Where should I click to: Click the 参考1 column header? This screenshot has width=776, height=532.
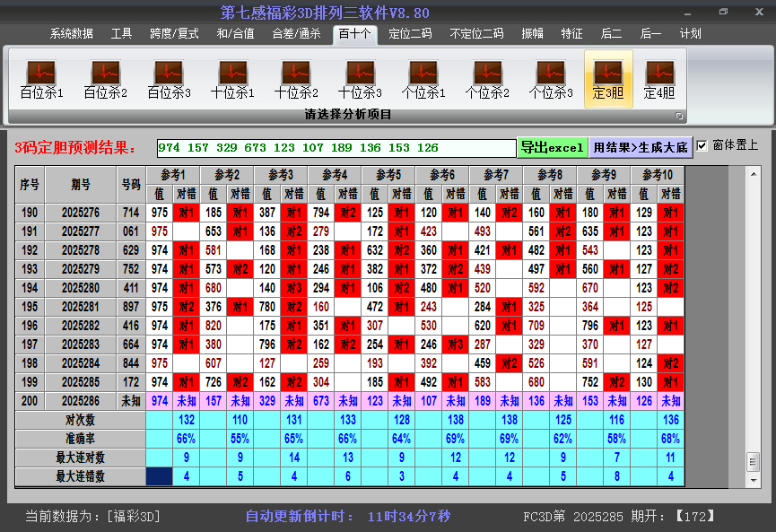click(173, 174)
